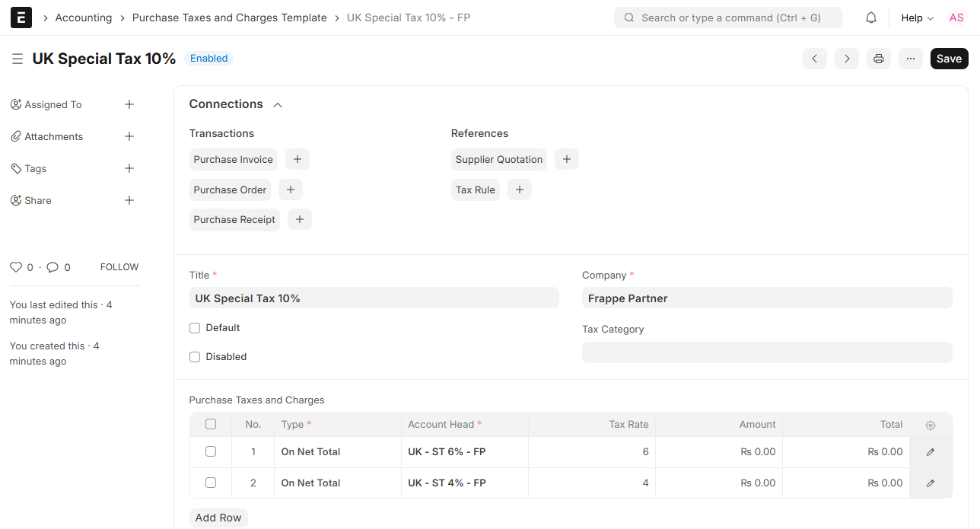Select row 2 checkbox in tax table
Screen dimensions: 980x529
[x=211, y=483]
